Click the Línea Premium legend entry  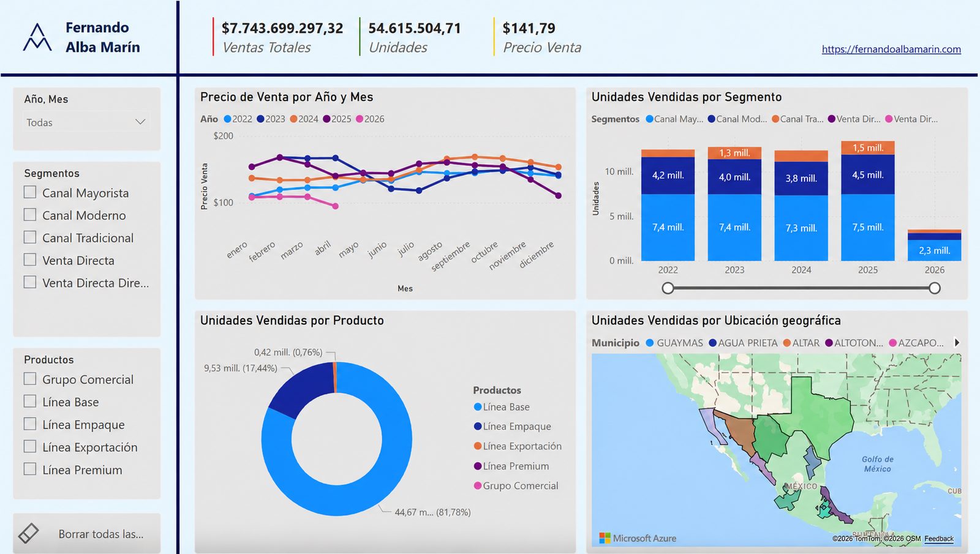click(x=511, y=466)
